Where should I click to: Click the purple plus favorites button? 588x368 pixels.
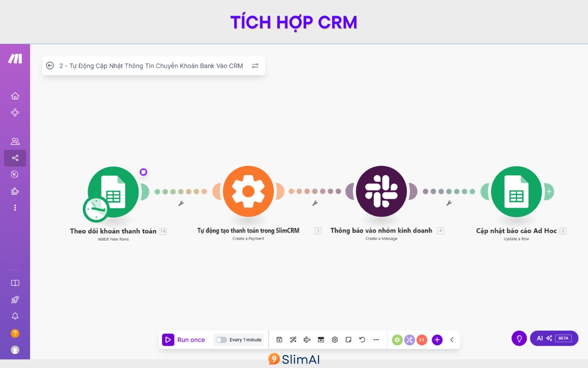(x=437, y=340)
